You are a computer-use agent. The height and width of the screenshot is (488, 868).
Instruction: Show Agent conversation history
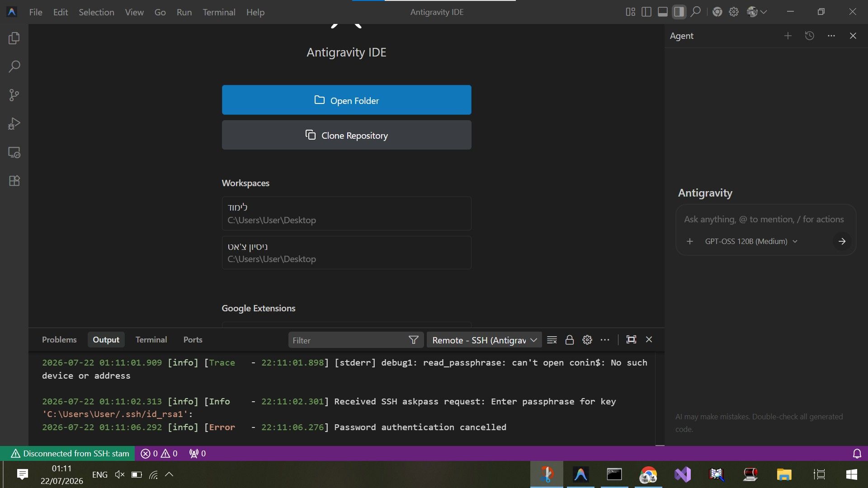coord(810,36)
